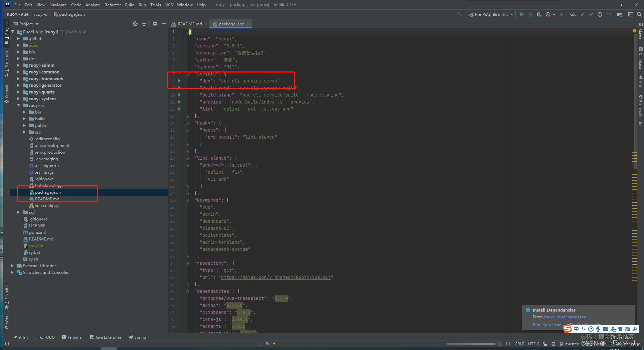644x350 pixels.
Task: Close the package.json editor tab
Action: tap(248, 24)
